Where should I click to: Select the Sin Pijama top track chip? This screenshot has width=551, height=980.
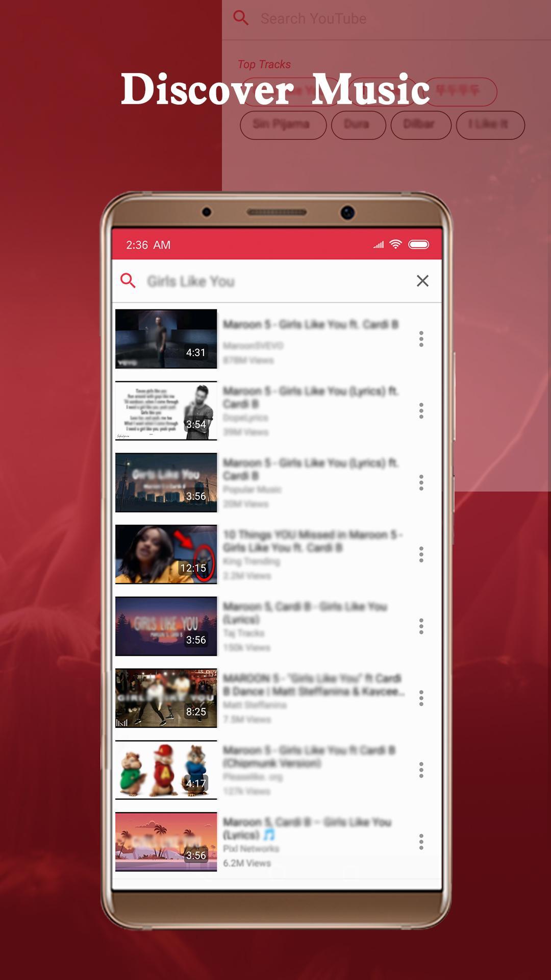click(283, 125)
